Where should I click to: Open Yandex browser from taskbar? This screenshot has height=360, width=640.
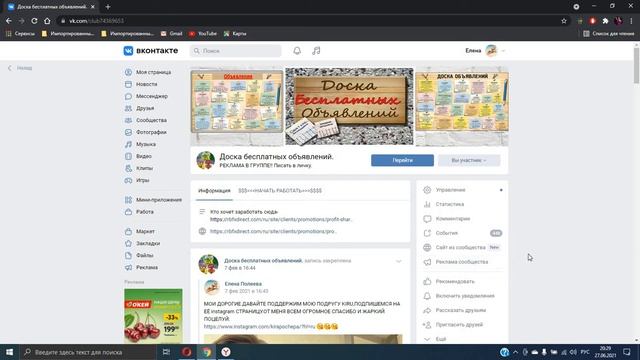click(x=226, y=352)
